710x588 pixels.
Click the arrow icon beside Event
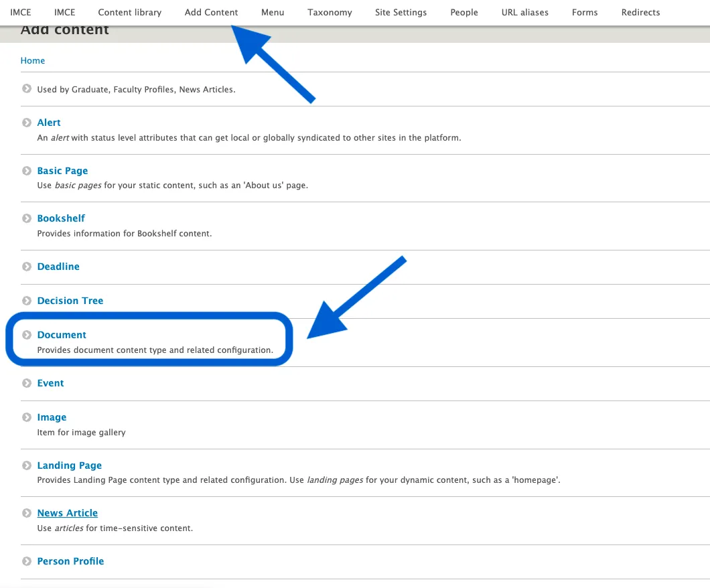pos(27,383)
